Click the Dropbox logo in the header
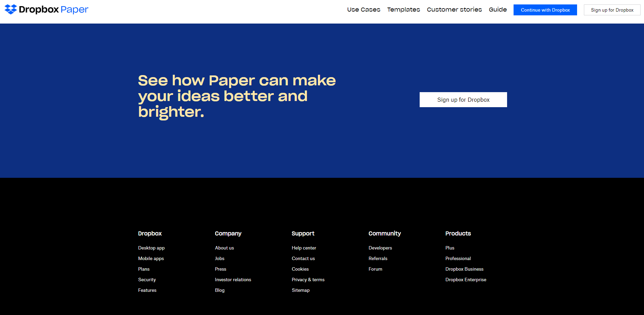This screenshot has height=315, width=644. [x=46, y=9]
